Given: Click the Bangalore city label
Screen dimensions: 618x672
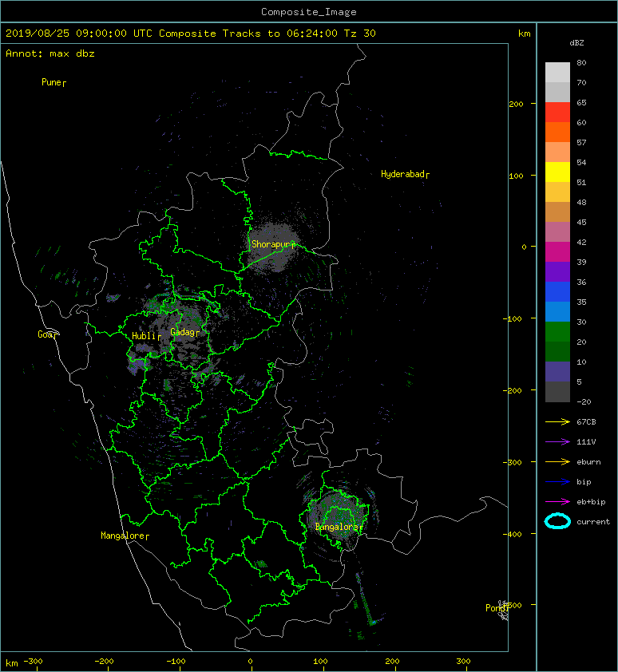Looking at the screenshot, I should tap(337, 527).
